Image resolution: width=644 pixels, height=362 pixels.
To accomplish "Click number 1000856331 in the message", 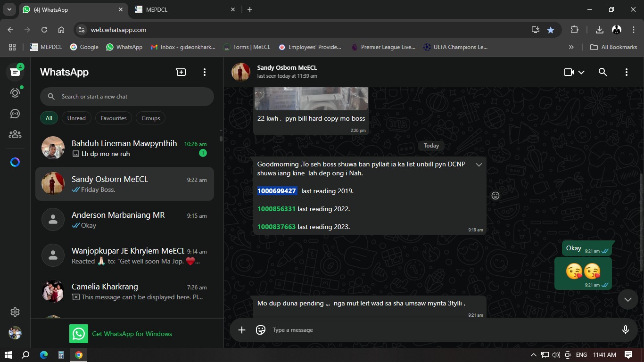I will (x=276, y=209).
